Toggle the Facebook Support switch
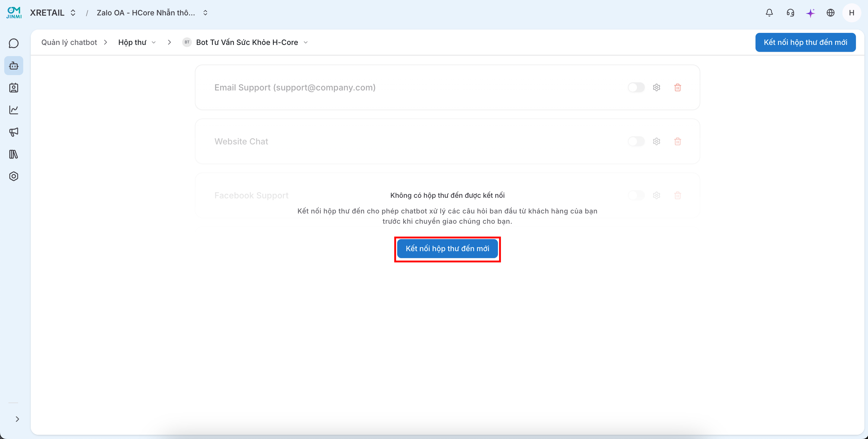The width and height of the screenshot is (868, 439). point(636,195)
